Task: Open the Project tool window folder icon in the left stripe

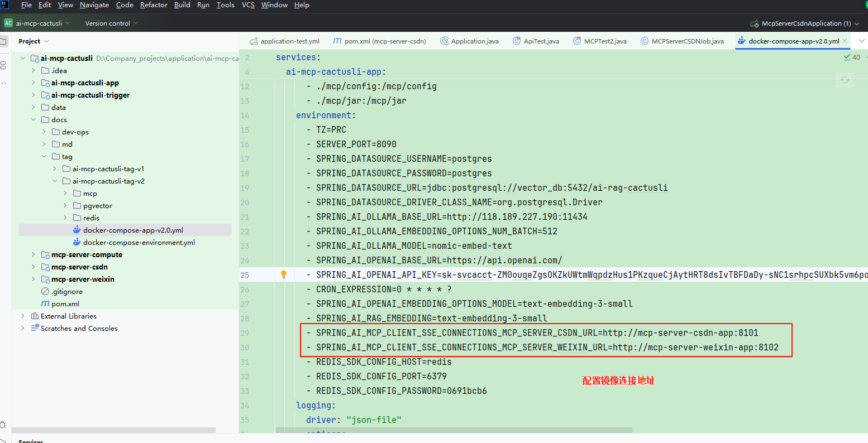Action: click(3, 41)
